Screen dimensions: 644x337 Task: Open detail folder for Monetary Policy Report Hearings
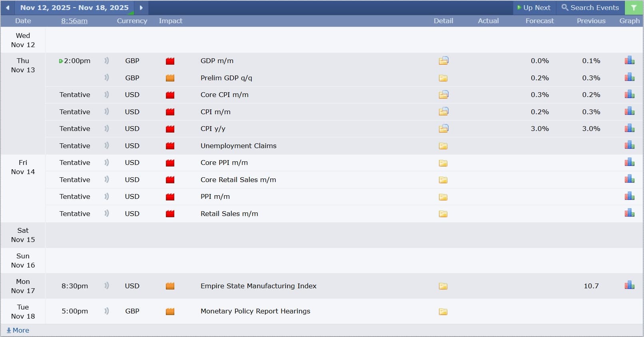point(443,311)
